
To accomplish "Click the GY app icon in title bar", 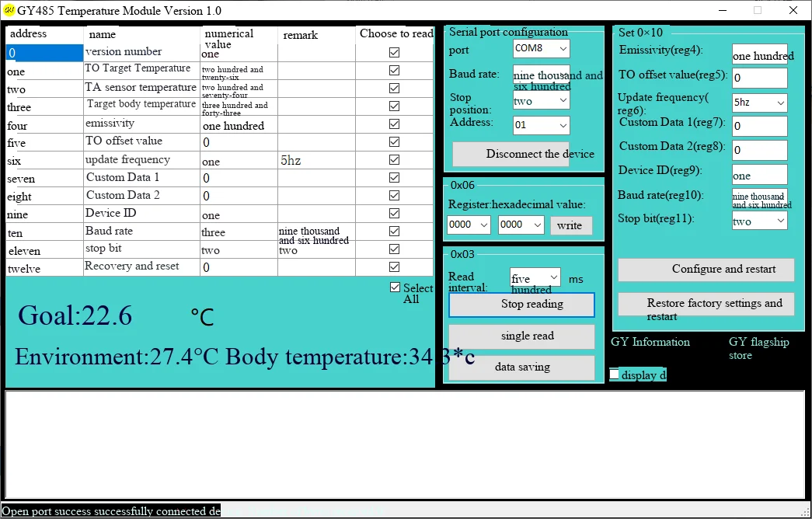I will [x=9, y=10].
